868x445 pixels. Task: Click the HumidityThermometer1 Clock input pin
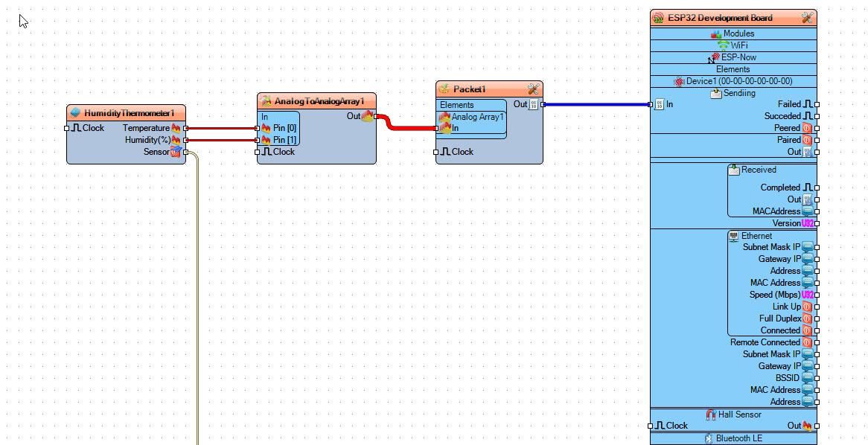click(x=67, y=129)
